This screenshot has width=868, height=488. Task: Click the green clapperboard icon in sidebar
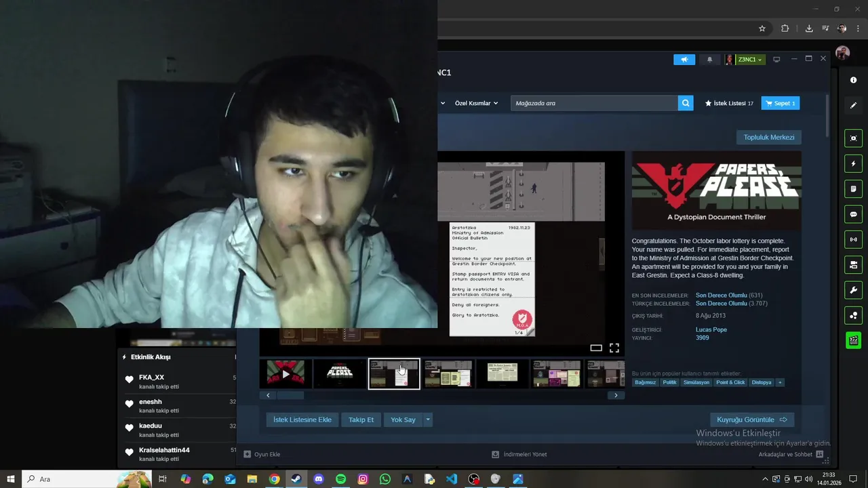click(853, 340)
